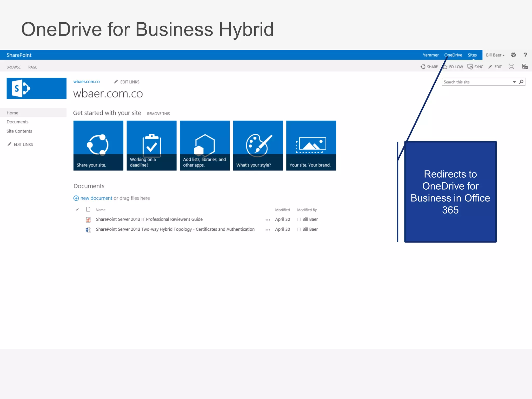Open the help question mark icon
Image resolution: width=532 pixels, height=399 pixels.
(525, 55)
